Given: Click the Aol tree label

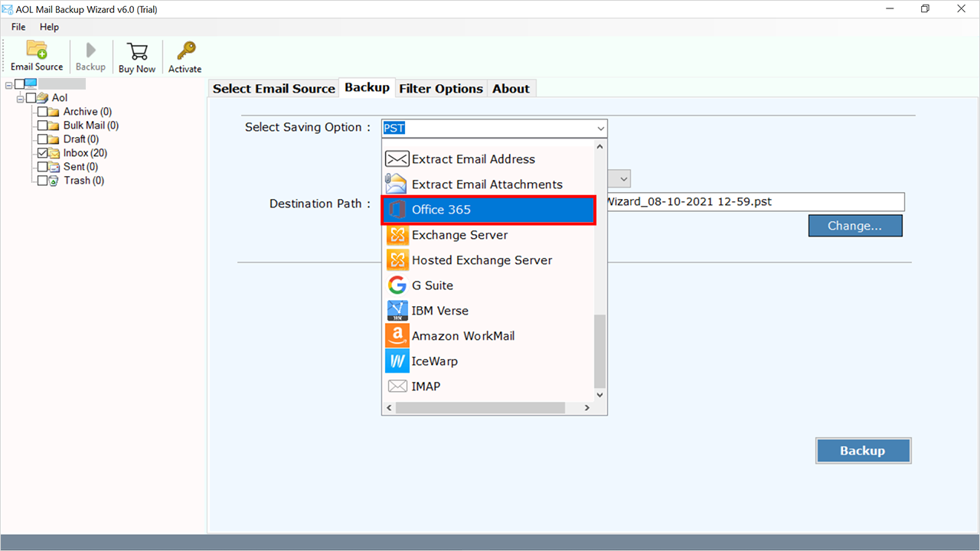Looking at the screenshot, I should [x=60, y=98].
